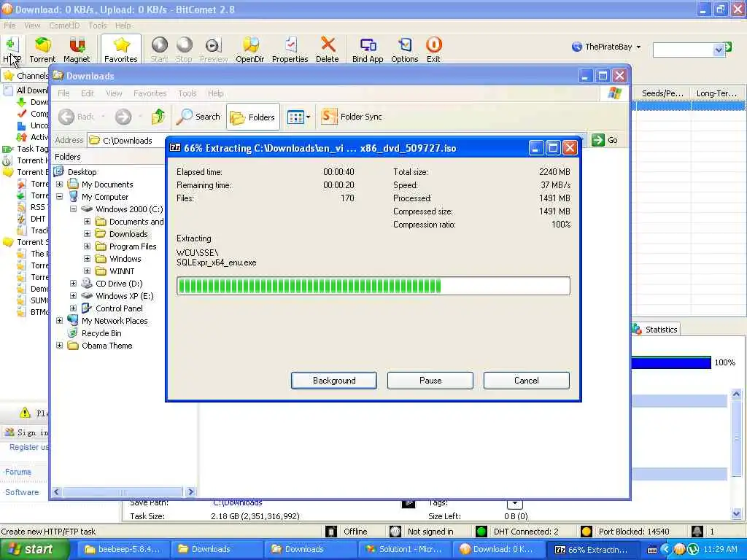Open the File menu in BitComet

coord(9,26)
